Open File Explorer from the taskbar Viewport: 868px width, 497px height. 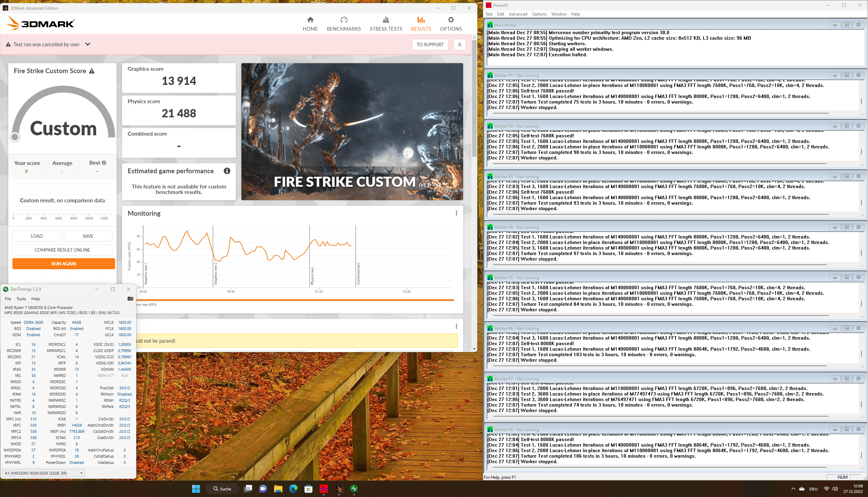click(x=278, y=489)
